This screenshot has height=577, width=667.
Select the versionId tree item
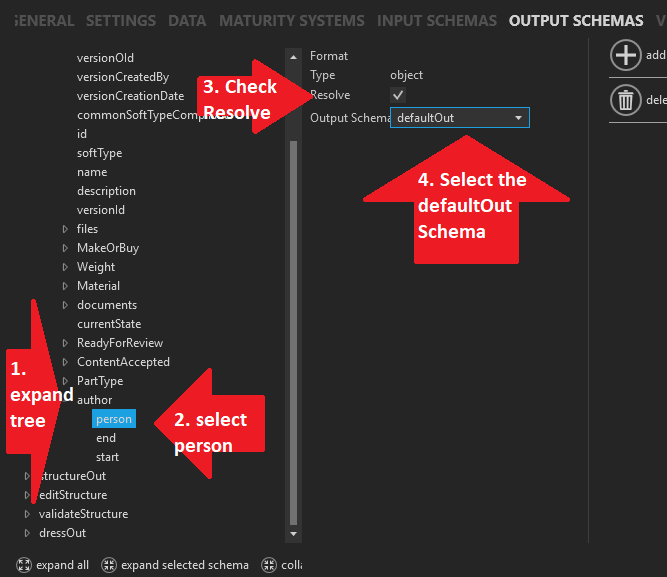[x=101, y=210]
